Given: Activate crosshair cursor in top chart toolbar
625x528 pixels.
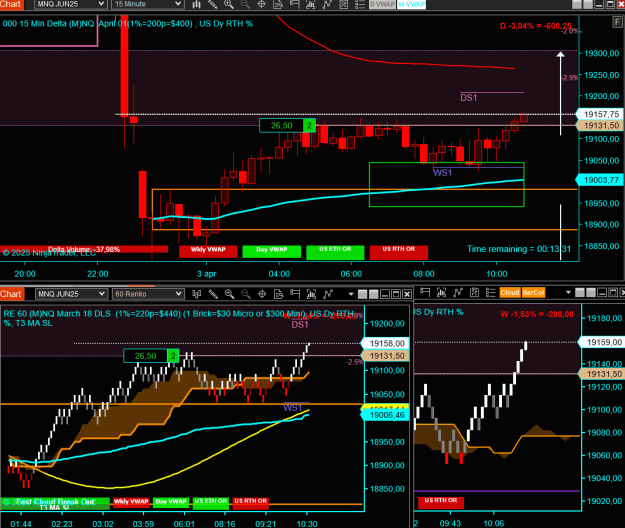Looking at the screenshot, I should coord(261,4).
